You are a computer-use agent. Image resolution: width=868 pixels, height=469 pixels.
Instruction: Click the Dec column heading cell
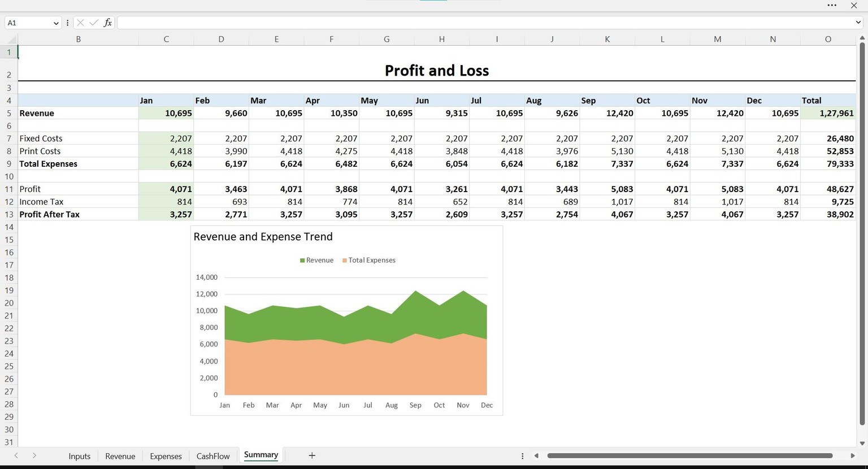[x=772, y=101]
